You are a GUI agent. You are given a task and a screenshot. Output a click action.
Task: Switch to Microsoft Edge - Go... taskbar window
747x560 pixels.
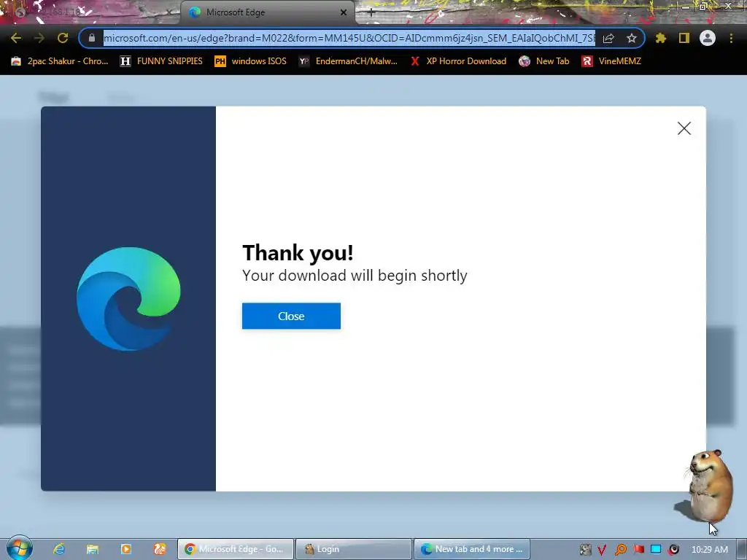point(236,549)
